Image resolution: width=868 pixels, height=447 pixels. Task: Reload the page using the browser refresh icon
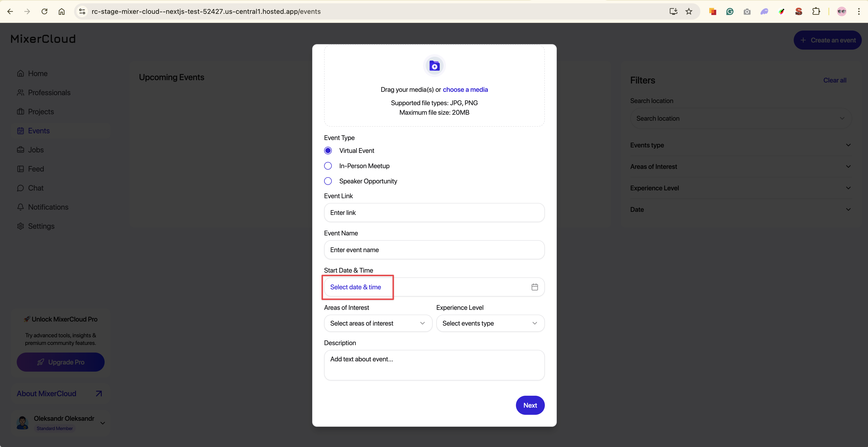tap(44, 11)
